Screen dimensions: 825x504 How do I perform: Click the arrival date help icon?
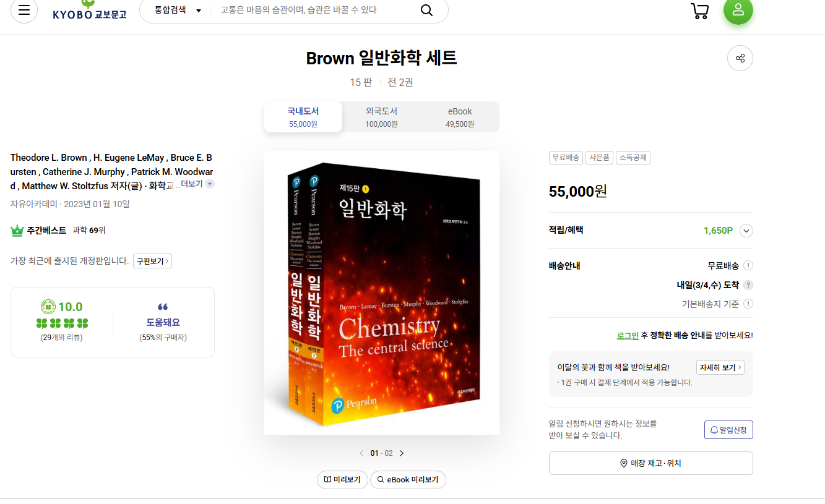(x=748, y=285)
